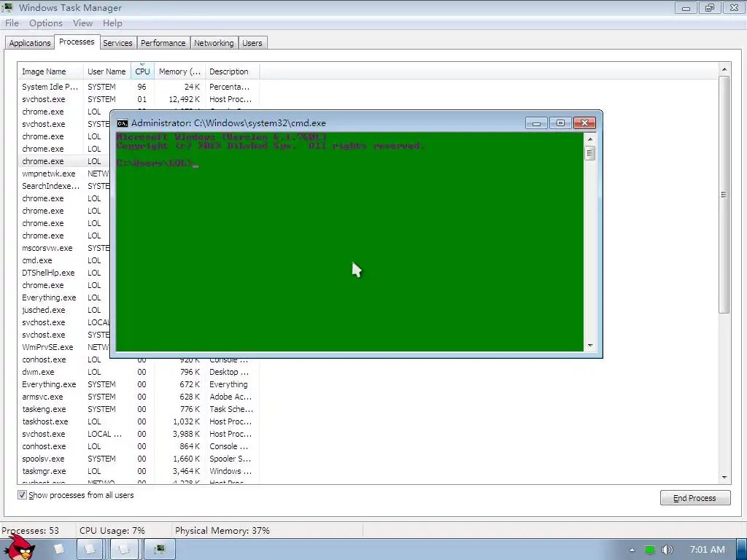Image resolution: width=747 pixels, height=560 pixels.
Task: Close the cmd.exe window
Action: pos(584,123)
